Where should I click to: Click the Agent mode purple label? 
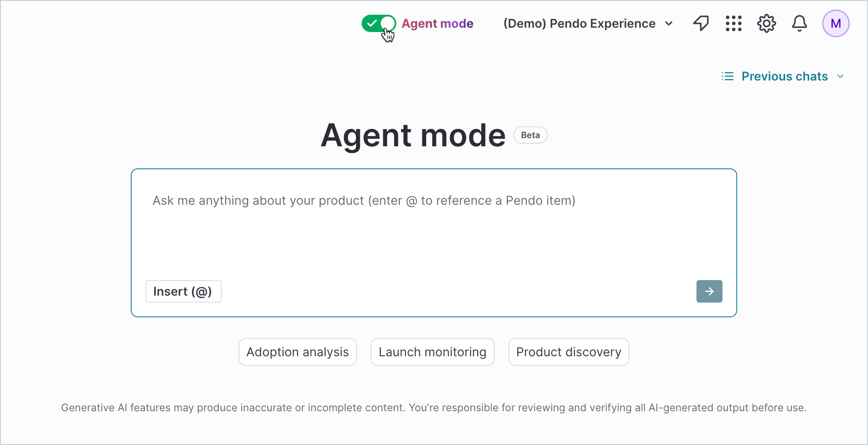437,23
